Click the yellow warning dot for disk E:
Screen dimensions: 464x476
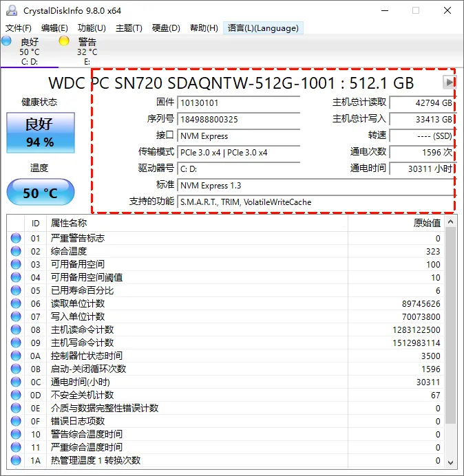tap(64, 41)
